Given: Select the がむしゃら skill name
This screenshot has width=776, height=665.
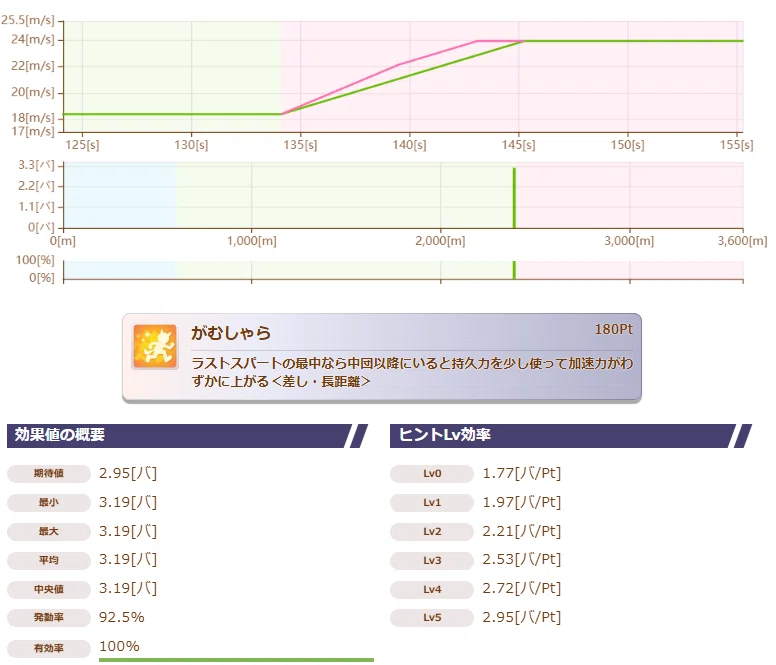Looking at the screenshot, I should (x=231, y=332).
